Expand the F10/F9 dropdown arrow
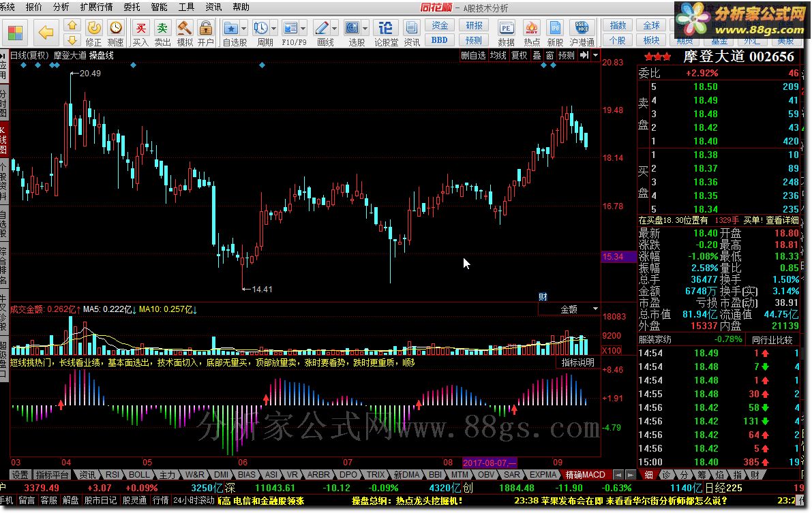This screenshot has width=812, height=513. pyautogui.click(x=303, y=28)
